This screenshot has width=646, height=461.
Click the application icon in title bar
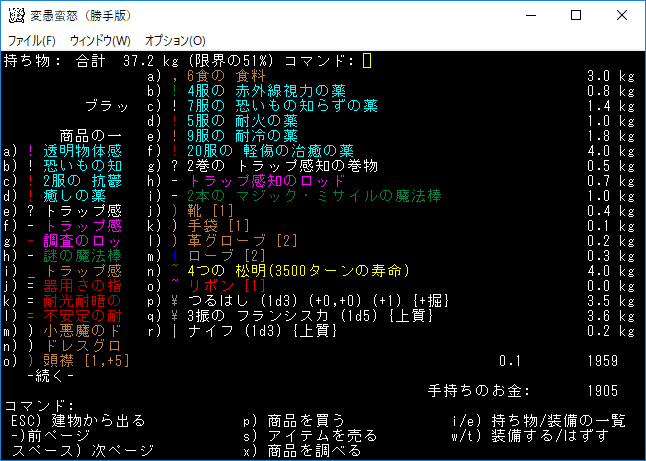coord(15,16)
